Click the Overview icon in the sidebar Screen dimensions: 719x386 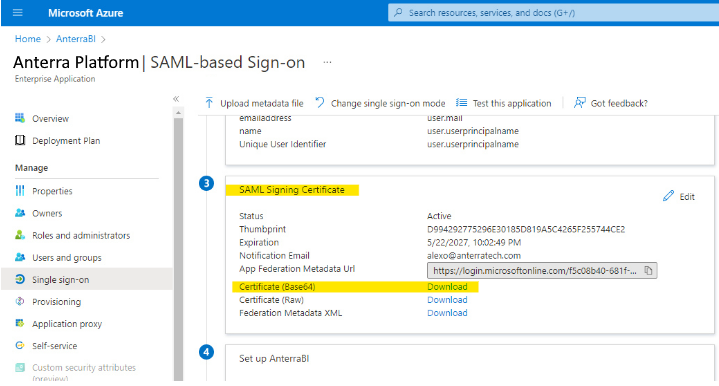click(x=20, y=118)
